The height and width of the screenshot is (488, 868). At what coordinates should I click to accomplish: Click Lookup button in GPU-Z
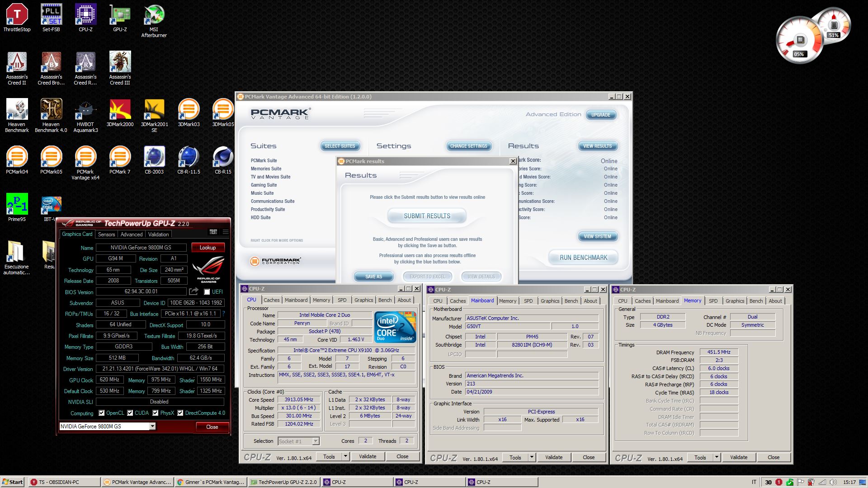pyautogui.click(x=208, y=247)
